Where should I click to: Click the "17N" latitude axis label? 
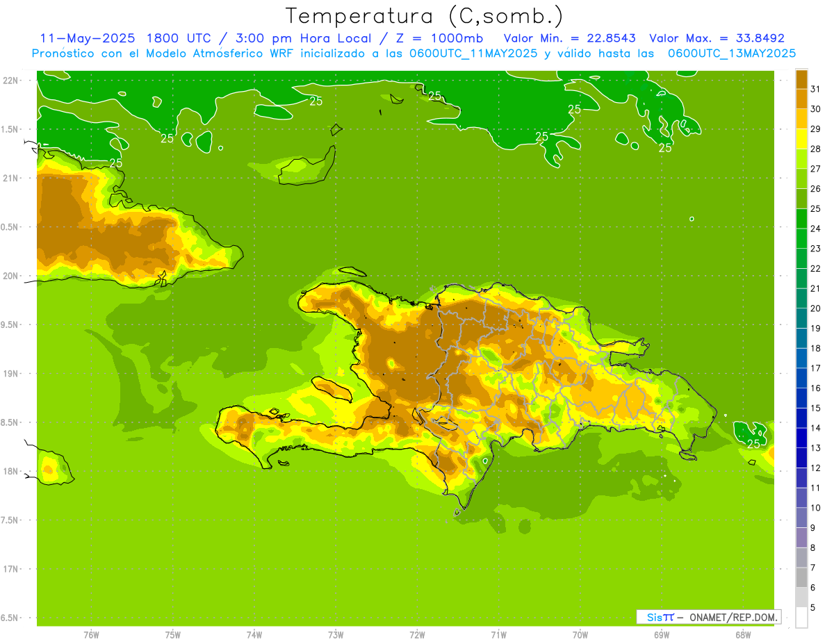pyautogui.click(x=11, y=569)
